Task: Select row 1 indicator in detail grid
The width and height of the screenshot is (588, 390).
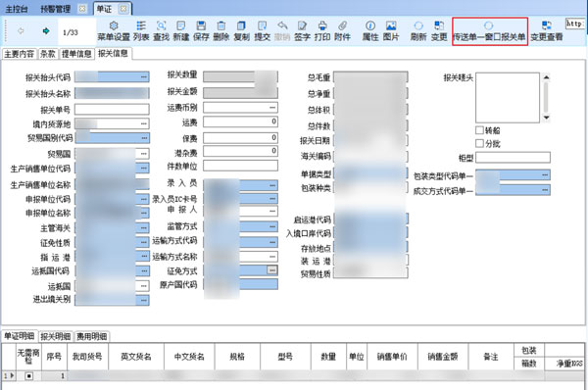Action: [x=9, y=375]
